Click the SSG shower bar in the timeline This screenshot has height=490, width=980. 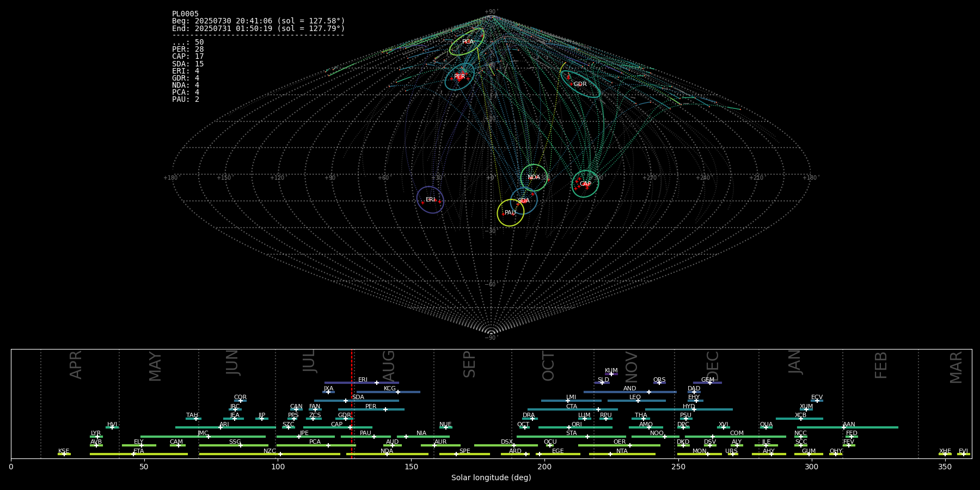[x=234, y=445]
